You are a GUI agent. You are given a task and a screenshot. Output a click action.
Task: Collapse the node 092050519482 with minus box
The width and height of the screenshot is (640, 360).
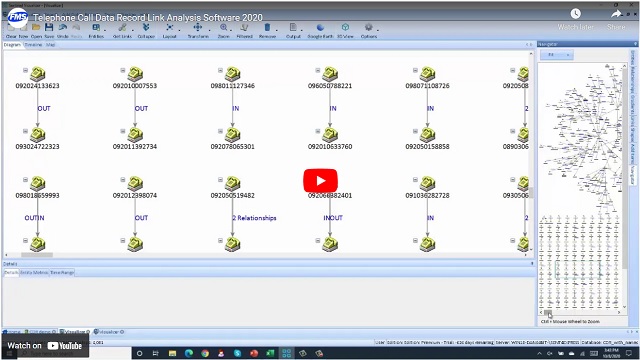(220, 180)
